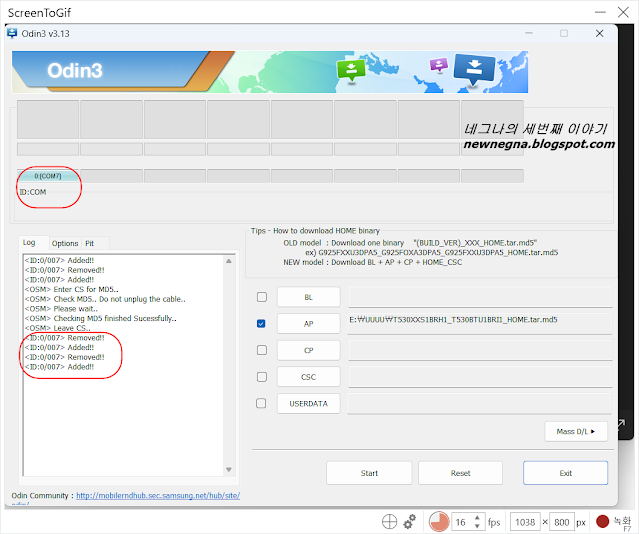This screenshot has width=639, height=534.
Task: Click log line 'Check MD5.. Do not unplug the cable..'
Action: [105, 299]
